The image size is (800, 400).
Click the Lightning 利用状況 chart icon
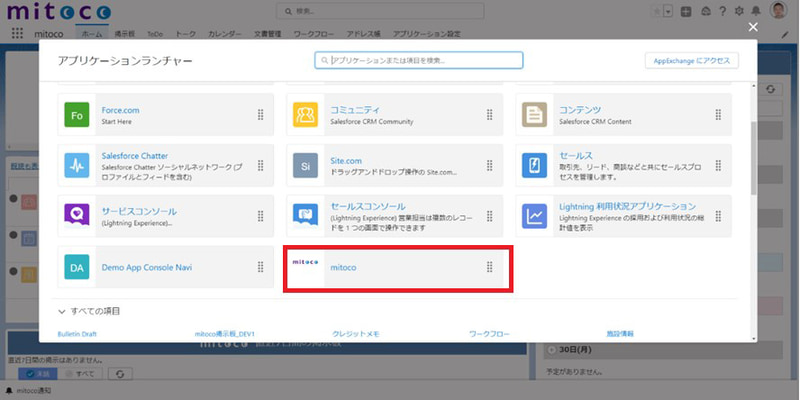(x=534, y=216)
